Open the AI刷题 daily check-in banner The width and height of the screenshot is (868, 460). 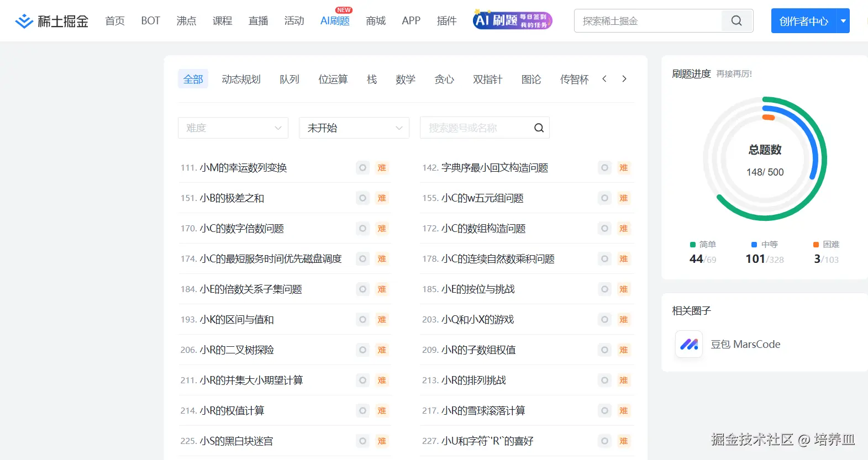[512, 20]
